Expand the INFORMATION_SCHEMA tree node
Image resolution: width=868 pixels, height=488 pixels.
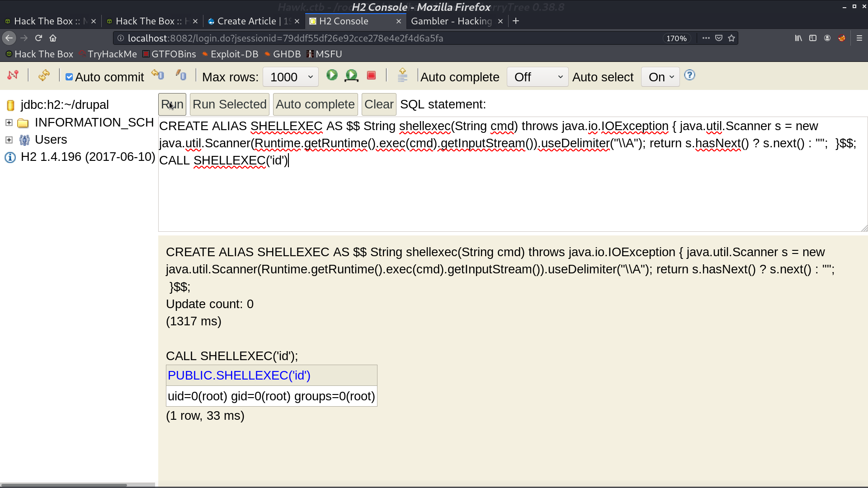click(x=9, y=122)
